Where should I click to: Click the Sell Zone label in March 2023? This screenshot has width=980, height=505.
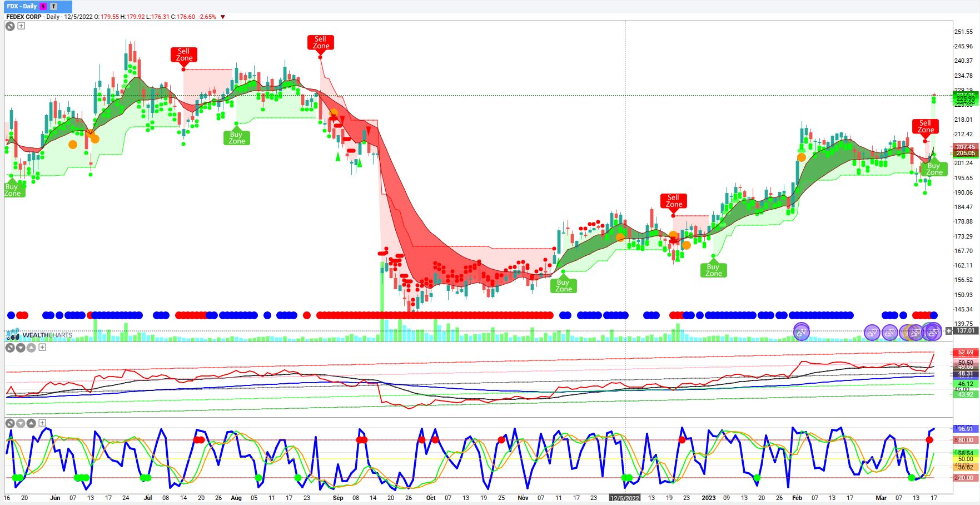coord(926,126)
